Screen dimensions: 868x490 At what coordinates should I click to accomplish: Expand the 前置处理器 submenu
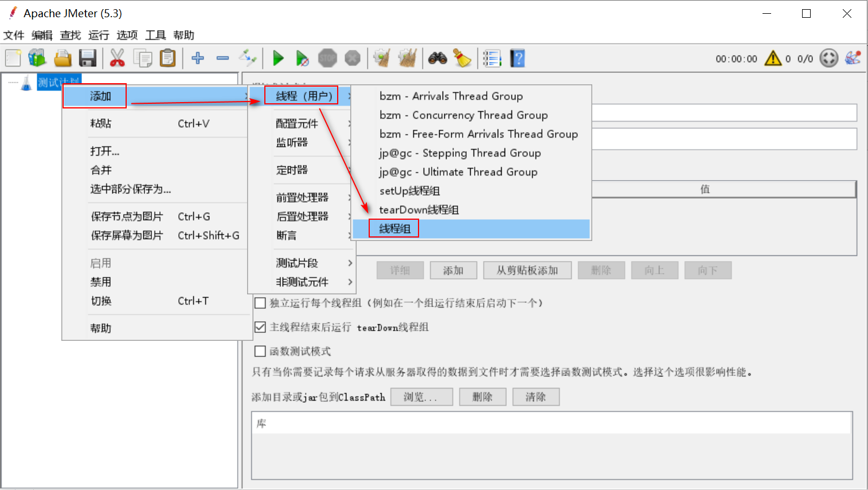click(x=302, y=197)
